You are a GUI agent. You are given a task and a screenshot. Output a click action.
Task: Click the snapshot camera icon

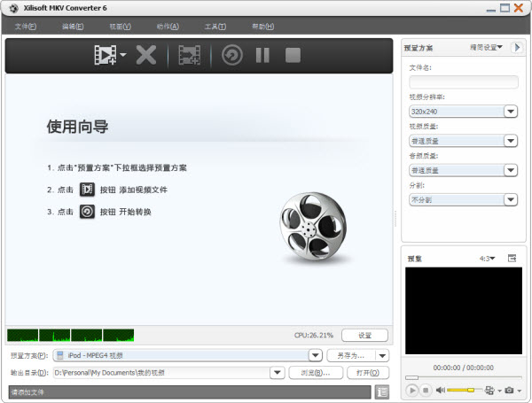(x=509, y=390)
